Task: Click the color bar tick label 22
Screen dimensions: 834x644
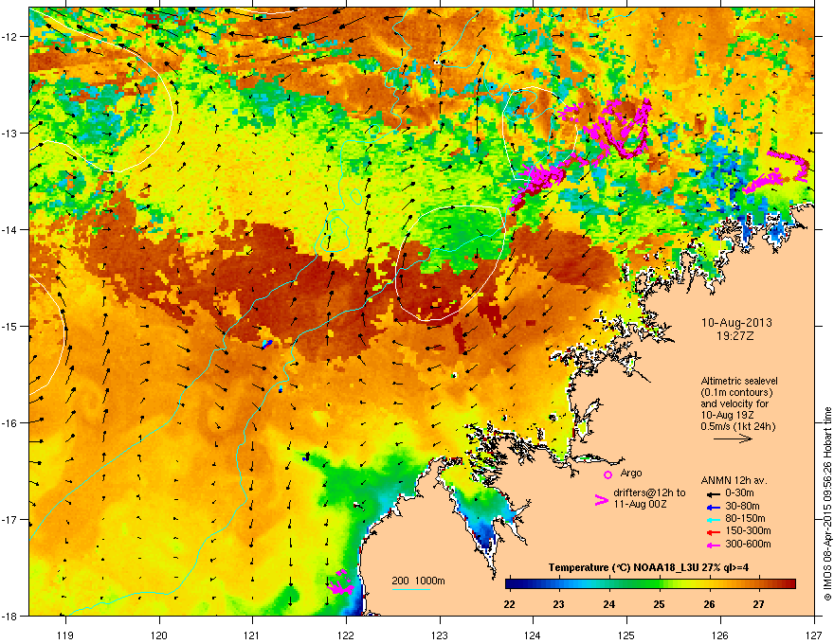Action: [x=509, y=604]
